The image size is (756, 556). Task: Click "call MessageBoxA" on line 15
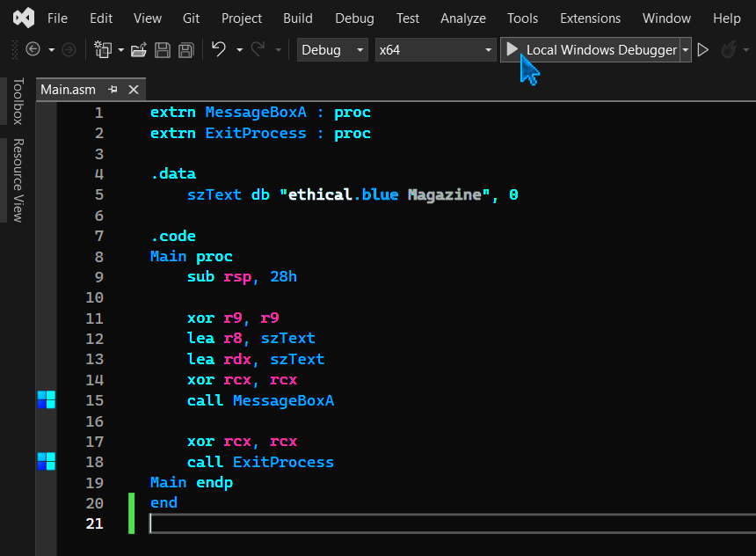click(260, 400)
